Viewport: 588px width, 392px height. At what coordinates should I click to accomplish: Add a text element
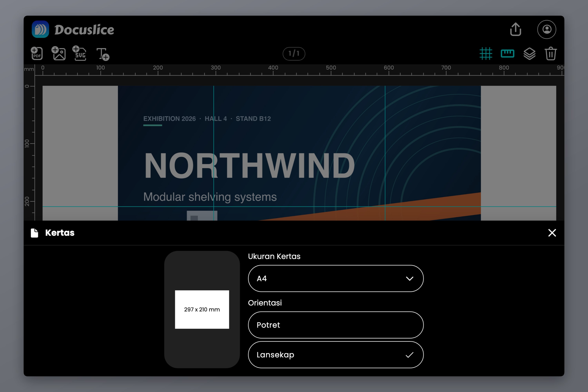pyautogui.click(x=103, y=54)
